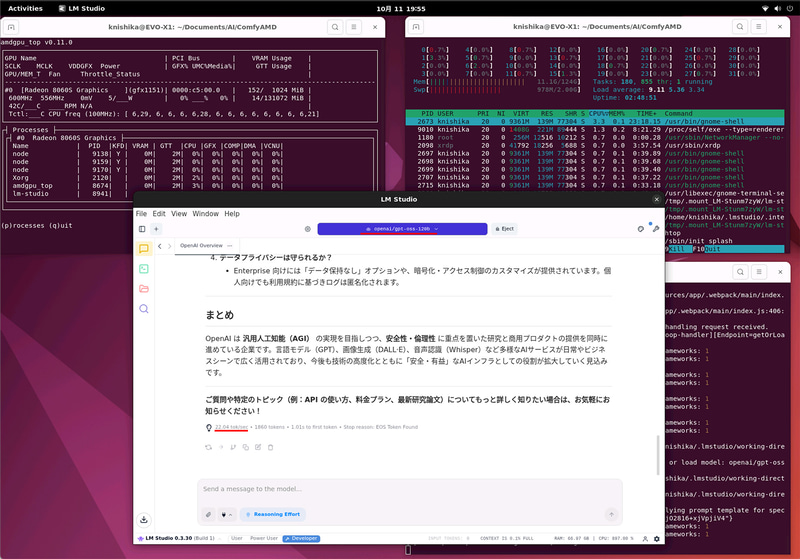Click the continue arrow icon under the response
Image resolution: width=800 pixels, height=559 pixels.
tap(221, 447)
